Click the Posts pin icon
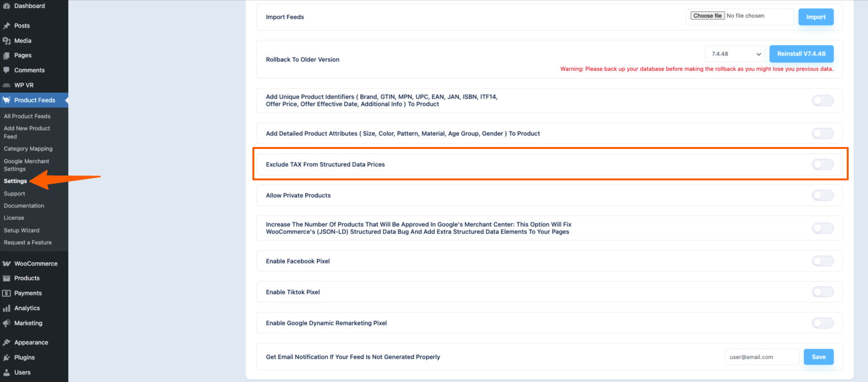The image size is (868, 382). [x=6, y=26]
